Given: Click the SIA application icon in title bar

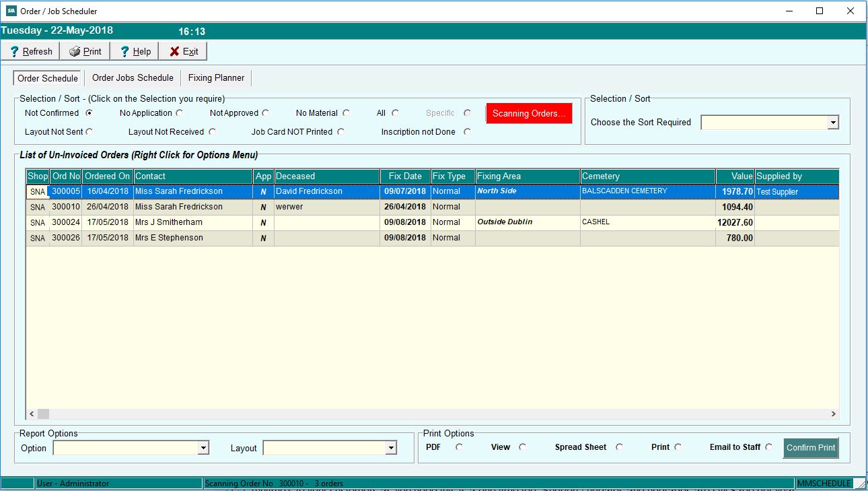Looking at the screenshot, I should click(x=11, y=11).
